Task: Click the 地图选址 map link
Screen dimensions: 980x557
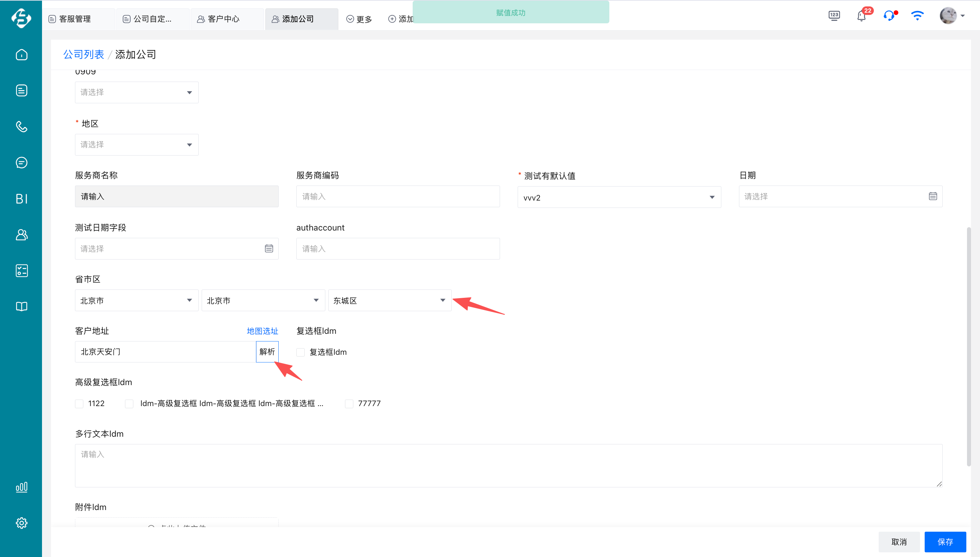Action: (x=262, y=331)
